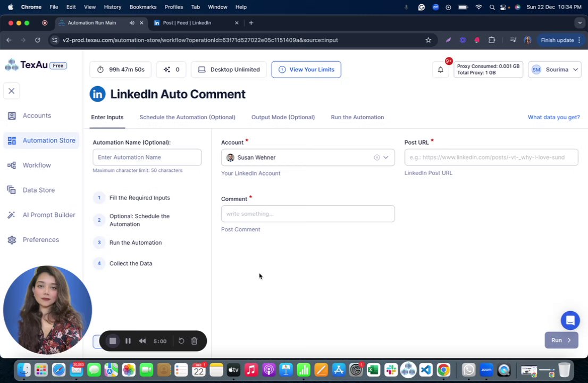Click the 99h 47m 50s timer

[x=120, y=69]
